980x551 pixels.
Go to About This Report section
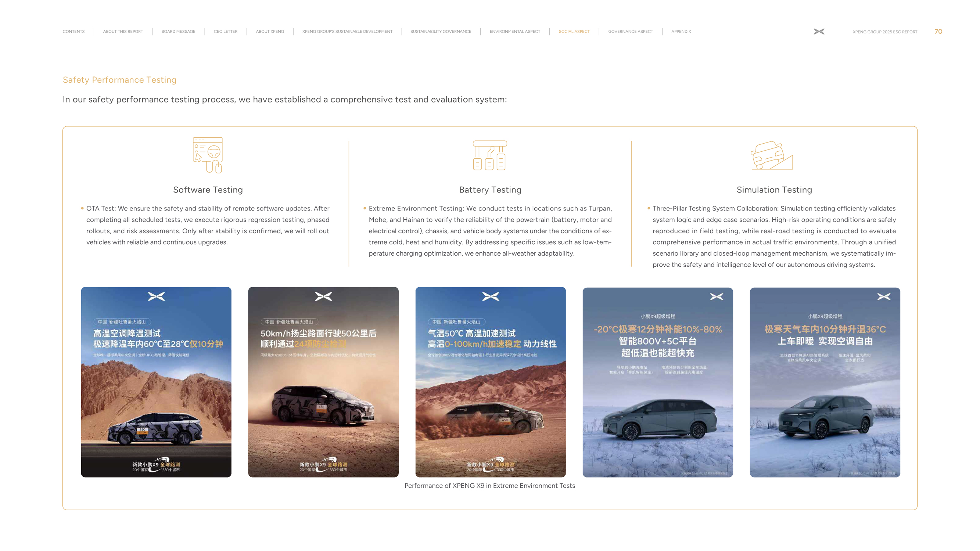click(x=123, y=32)
